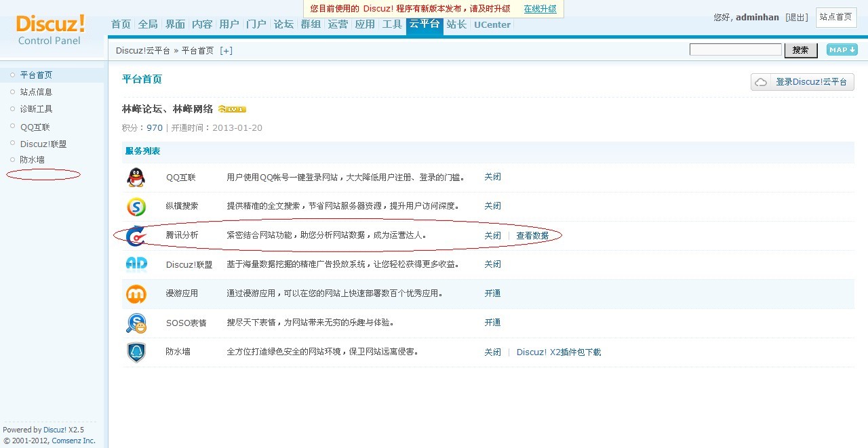The image size is (868, 448).
Task: Click the 服务列表 section header
Action: [x=142, y=151]
